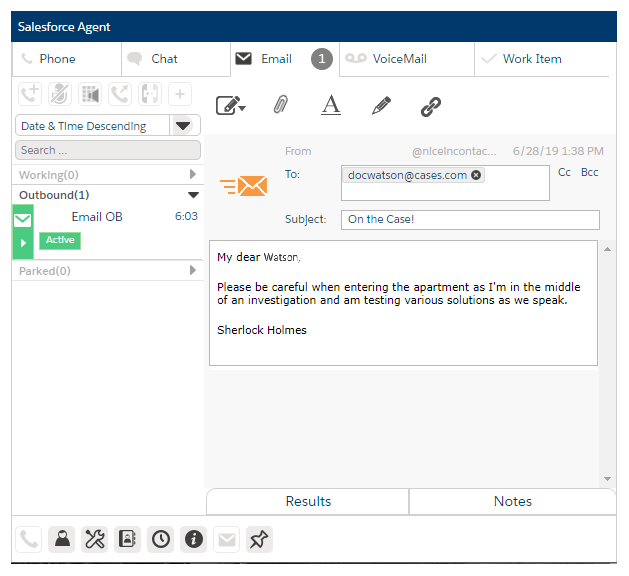This screenshot has width=629, height=576.
Task: Click the agent person status icon
Action: point(62,539)
